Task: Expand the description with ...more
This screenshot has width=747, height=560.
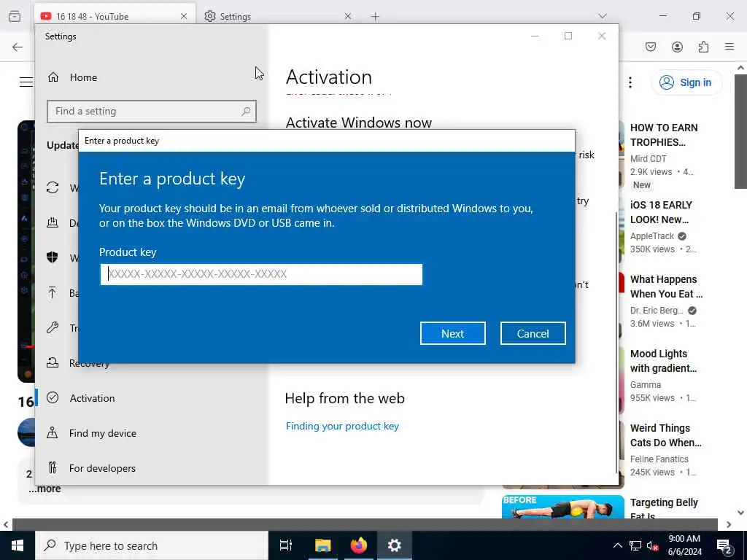Action: pos(44,489)
